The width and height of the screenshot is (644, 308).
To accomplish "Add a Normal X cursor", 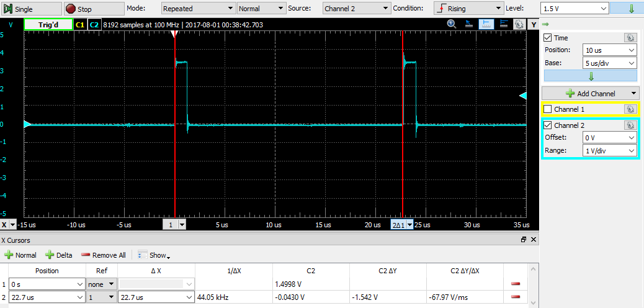I will (x=20, y=255).
